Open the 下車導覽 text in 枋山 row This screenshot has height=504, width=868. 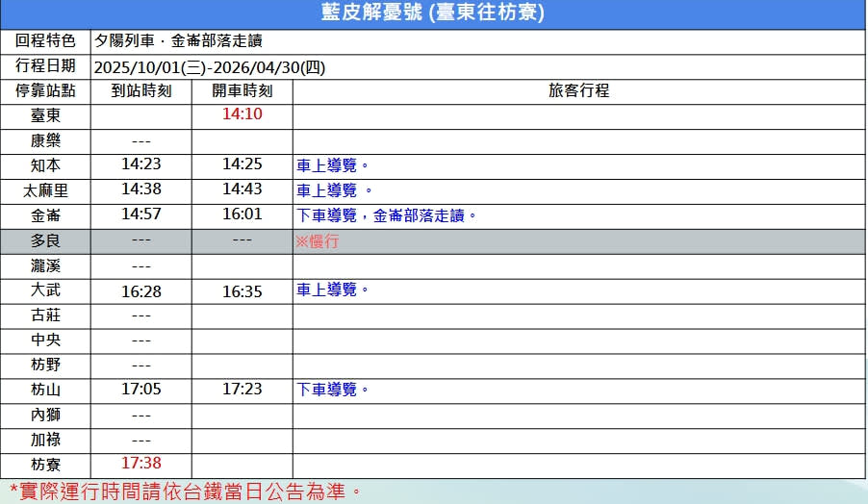coord(333,390)
